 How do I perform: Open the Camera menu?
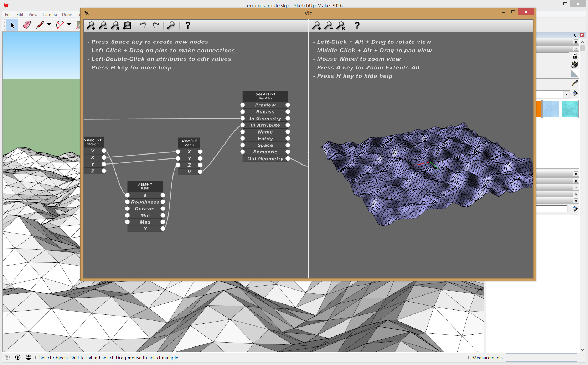50,15
